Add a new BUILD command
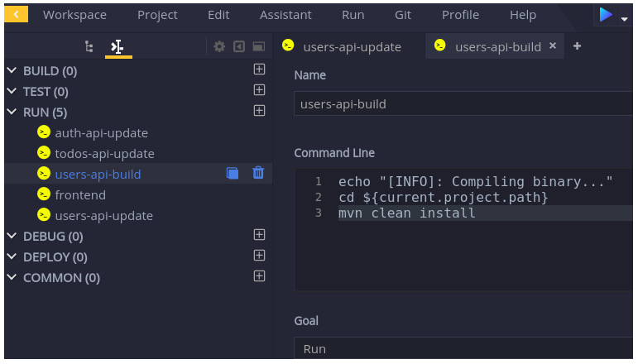638x364 pixels. click(x=259, y=70)
